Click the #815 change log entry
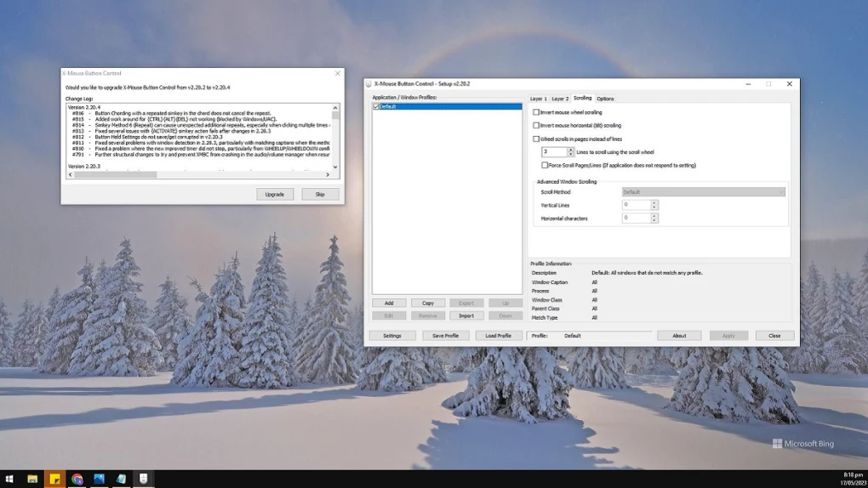Screen dimensions: 868x488 coord(174,119)
